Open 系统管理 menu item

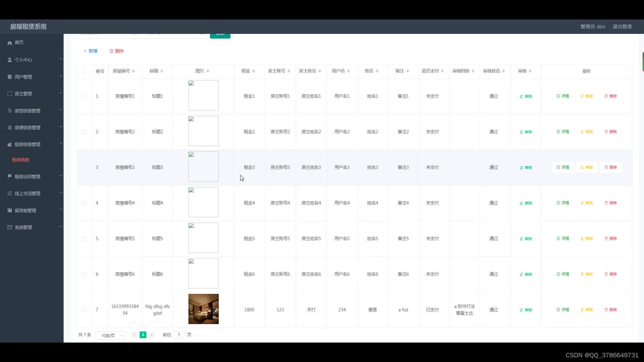click(23, 227)
